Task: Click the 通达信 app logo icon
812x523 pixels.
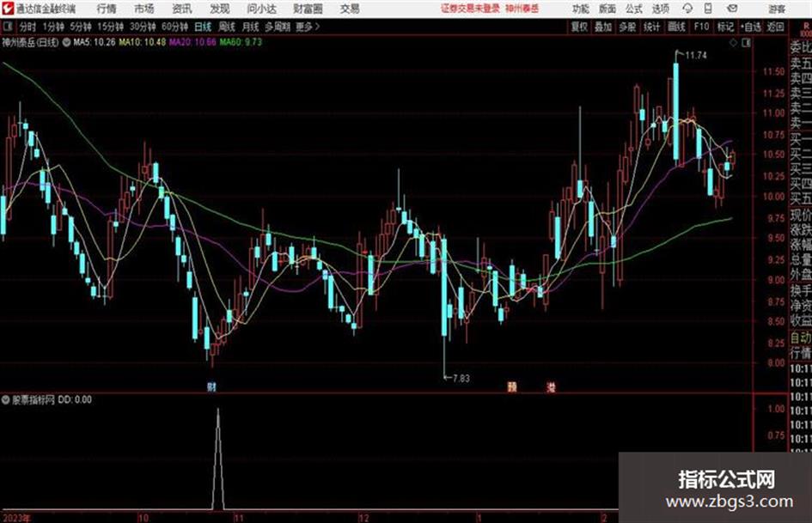Action: tap(8, 9)
